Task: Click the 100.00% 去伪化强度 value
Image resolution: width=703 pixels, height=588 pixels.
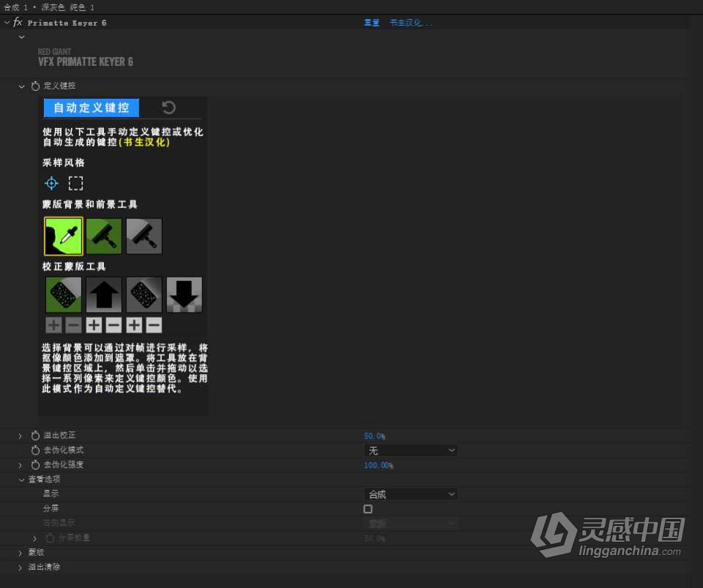Action: pyautogui.click(x=379, y=465)
